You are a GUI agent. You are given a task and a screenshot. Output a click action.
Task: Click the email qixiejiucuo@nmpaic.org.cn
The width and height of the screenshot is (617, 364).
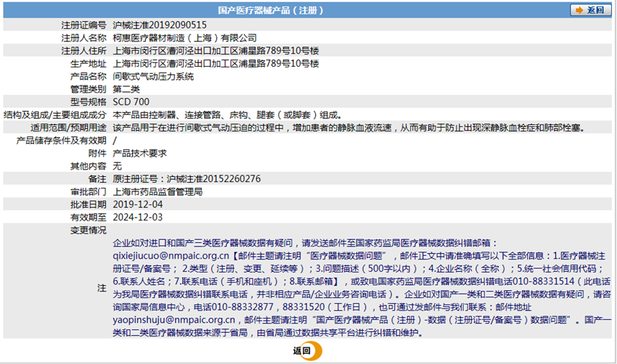coord(171,255)
